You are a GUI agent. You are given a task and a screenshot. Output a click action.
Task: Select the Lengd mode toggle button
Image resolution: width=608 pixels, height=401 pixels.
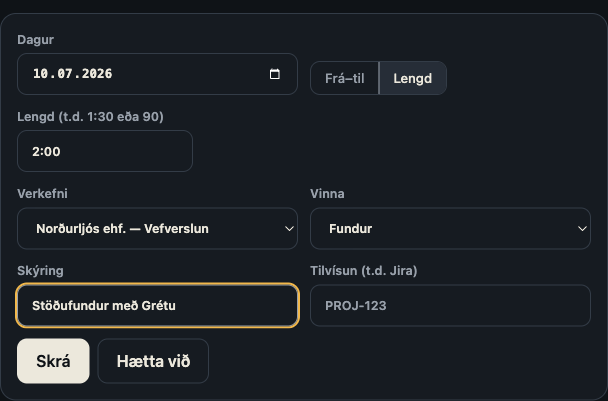(x=413, y=78)
